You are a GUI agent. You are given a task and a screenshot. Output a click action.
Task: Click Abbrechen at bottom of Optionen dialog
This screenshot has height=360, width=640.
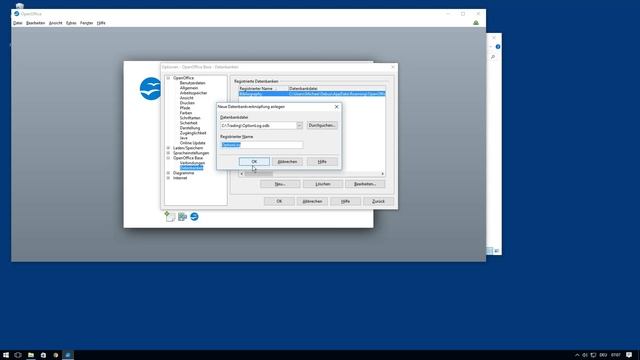[312, 201]
